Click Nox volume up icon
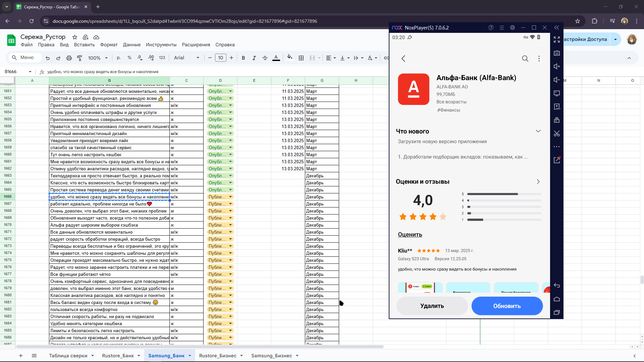 tap(557, 66)
